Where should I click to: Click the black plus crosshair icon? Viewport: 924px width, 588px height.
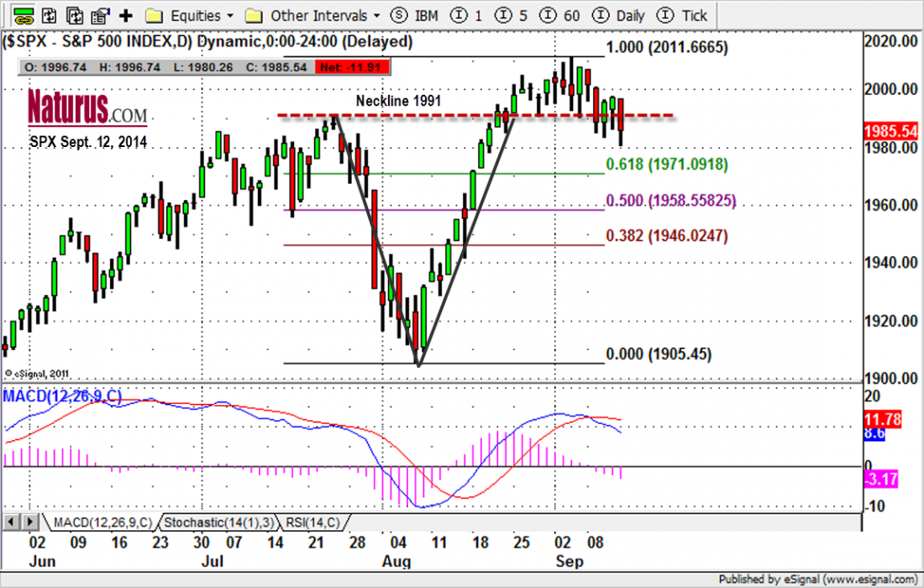pos(126,15)
